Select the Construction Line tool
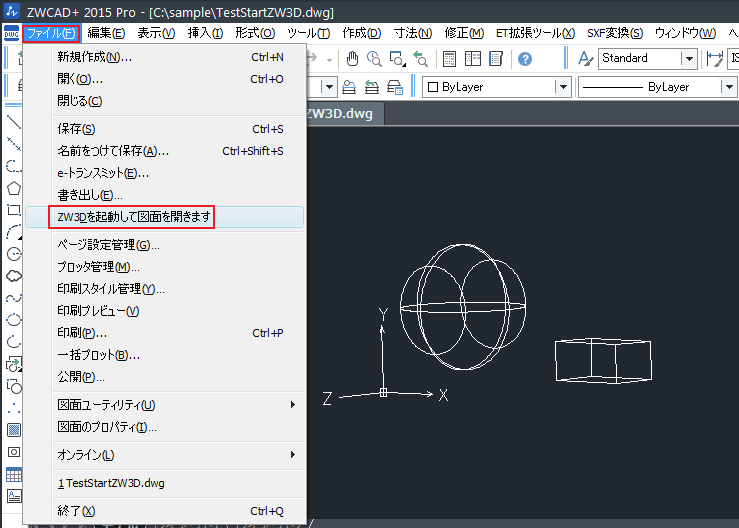 pos(14,144)
